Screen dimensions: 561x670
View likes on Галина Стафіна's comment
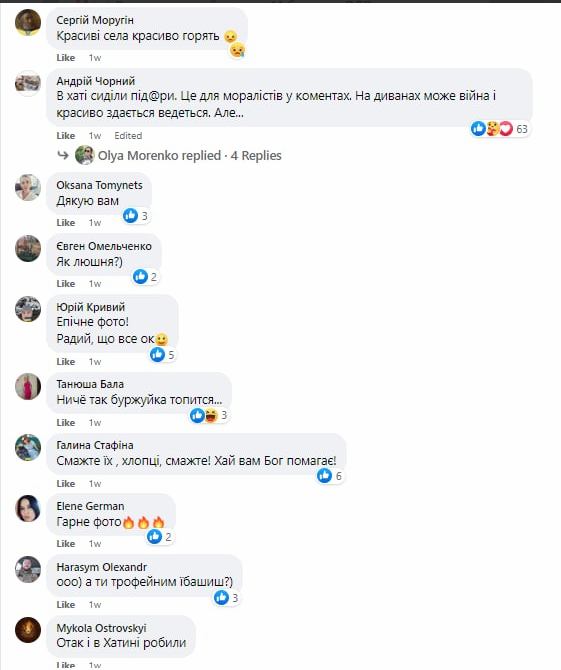330,476
